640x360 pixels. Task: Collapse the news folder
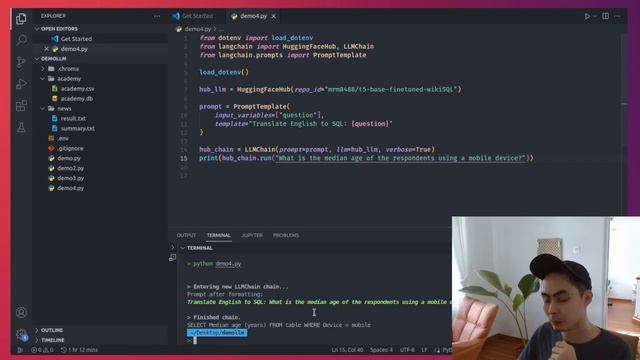[x=64, y=109]
